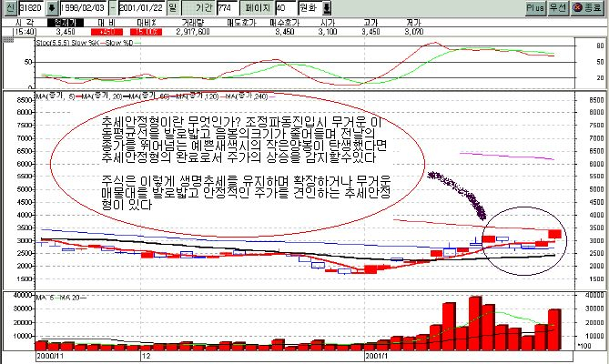Click the 신 button beside stock code
Viewport: 609px width, 364px height.
pyautogui.click(x=8, y=7)
